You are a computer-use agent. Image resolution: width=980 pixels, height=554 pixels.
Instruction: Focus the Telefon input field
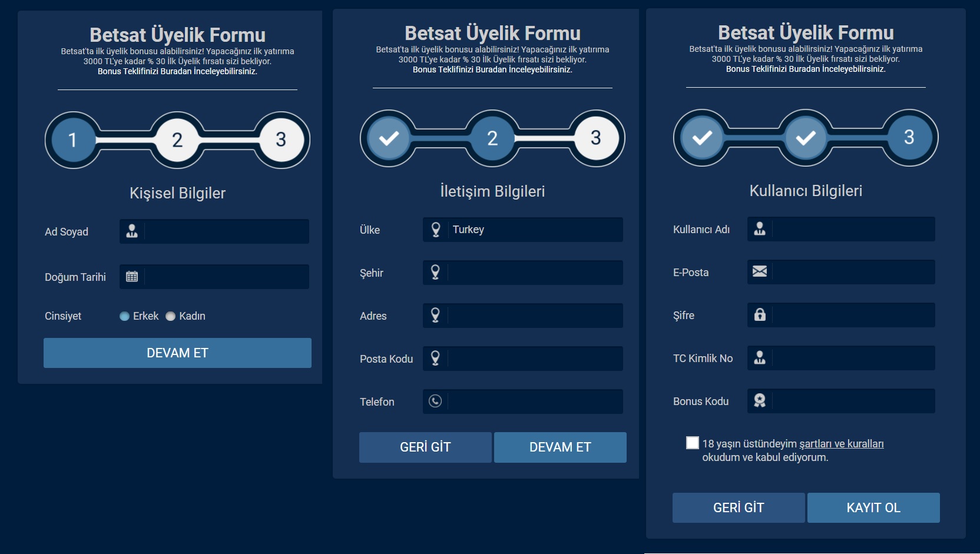[523, 402]
